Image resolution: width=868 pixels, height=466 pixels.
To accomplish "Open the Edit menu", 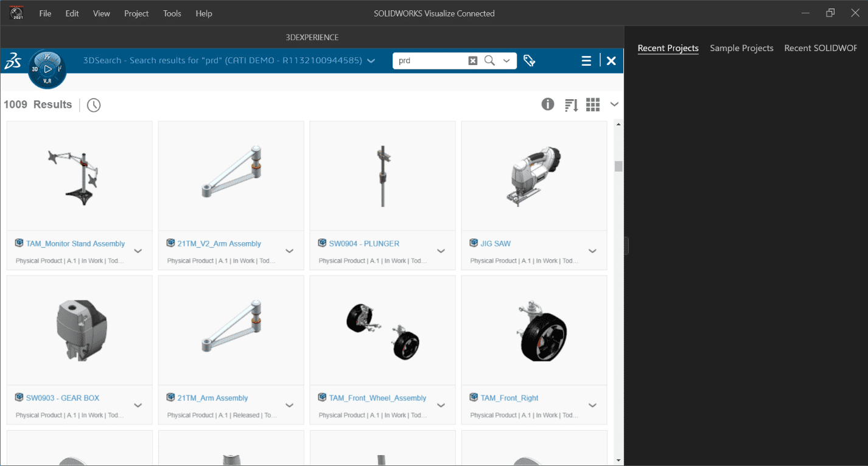I will coord(72,13).
